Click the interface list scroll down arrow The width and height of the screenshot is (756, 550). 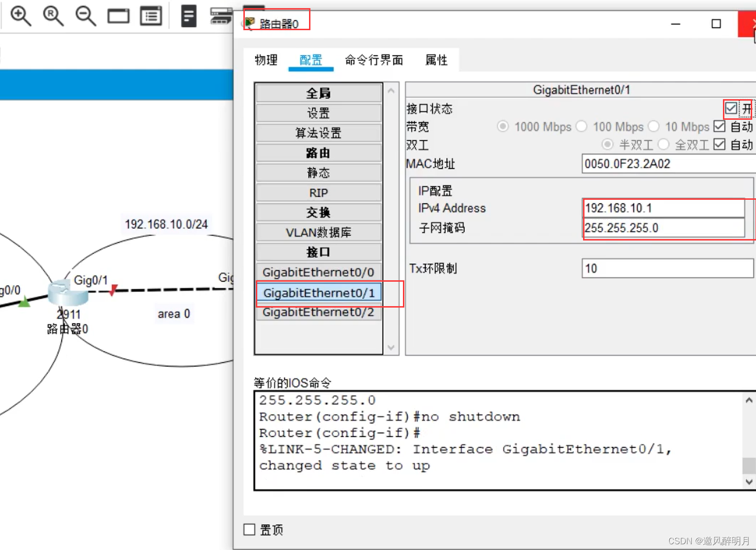tap(391, 347)
